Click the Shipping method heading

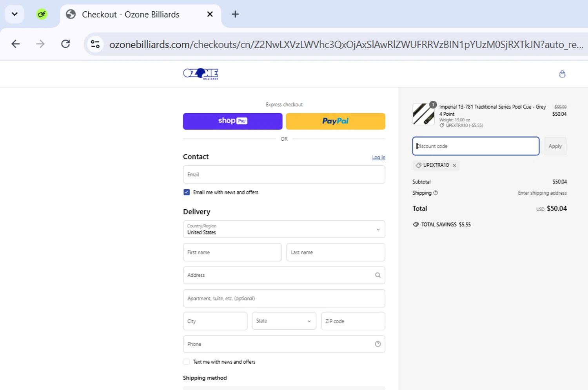205,378
